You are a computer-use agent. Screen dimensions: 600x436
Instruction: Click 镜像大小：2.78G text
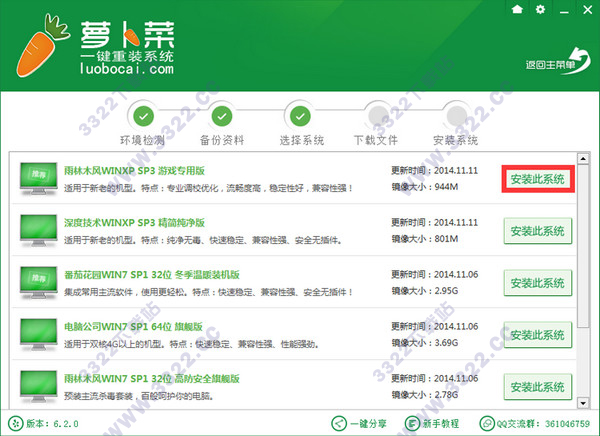[x=425, y=395]
